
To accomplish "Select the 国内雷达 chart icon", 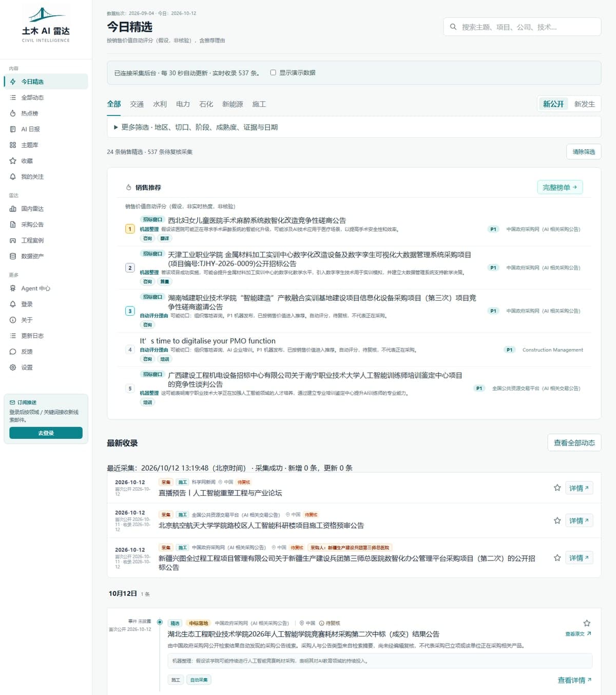I will coord(13,209).
